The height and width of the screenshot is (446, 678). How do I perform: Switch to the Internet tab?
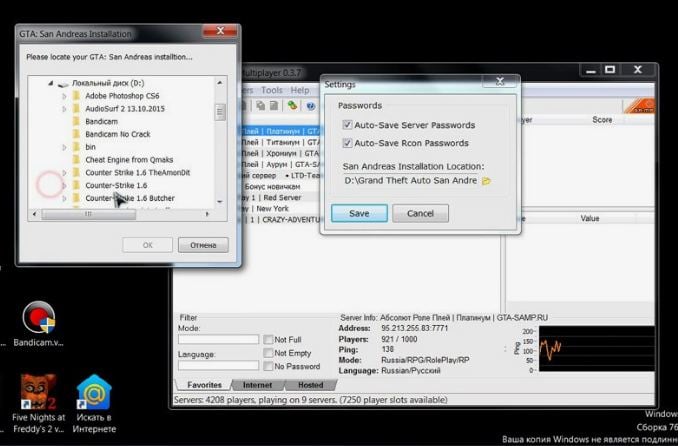[x=257, y=385]
